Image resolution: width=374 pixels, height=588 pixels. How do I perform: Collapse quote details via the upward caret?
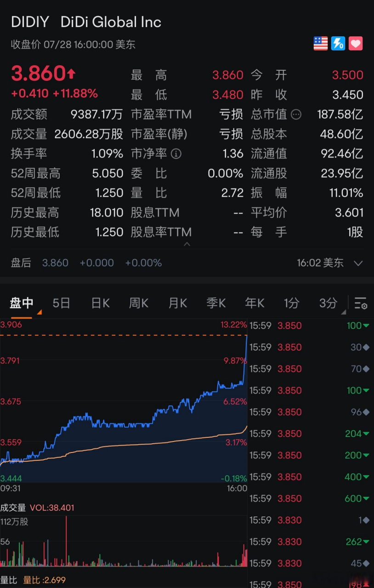tap(187, 245)
